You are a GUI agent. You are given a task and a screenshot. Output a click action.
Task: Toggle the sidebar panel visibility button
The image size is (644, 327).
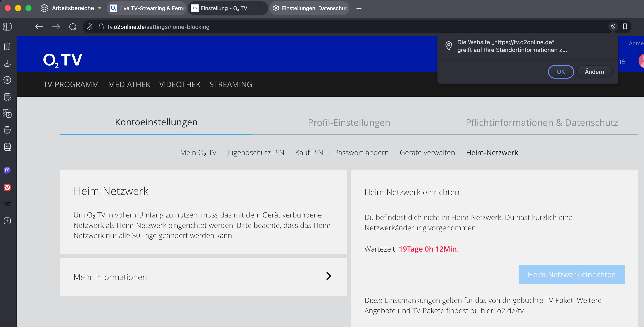pyautogui.click(x=7, y=27)
